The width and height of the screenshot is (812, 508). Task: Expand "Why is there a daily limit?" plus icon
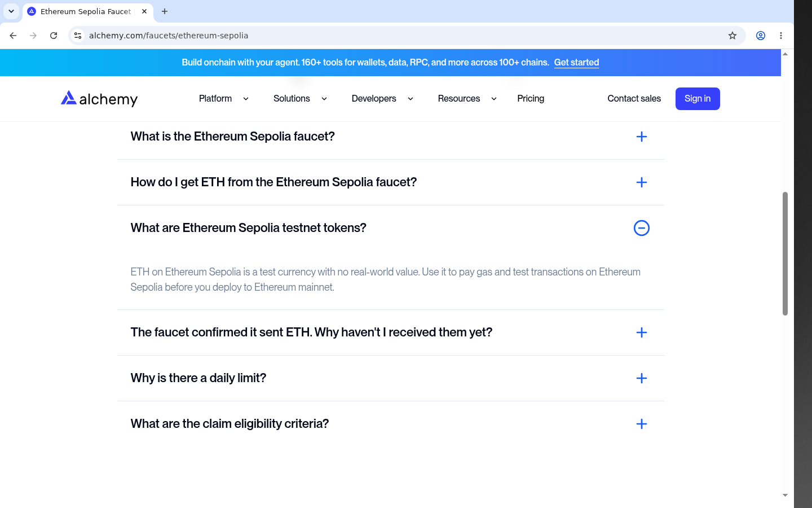click(642, 378)
